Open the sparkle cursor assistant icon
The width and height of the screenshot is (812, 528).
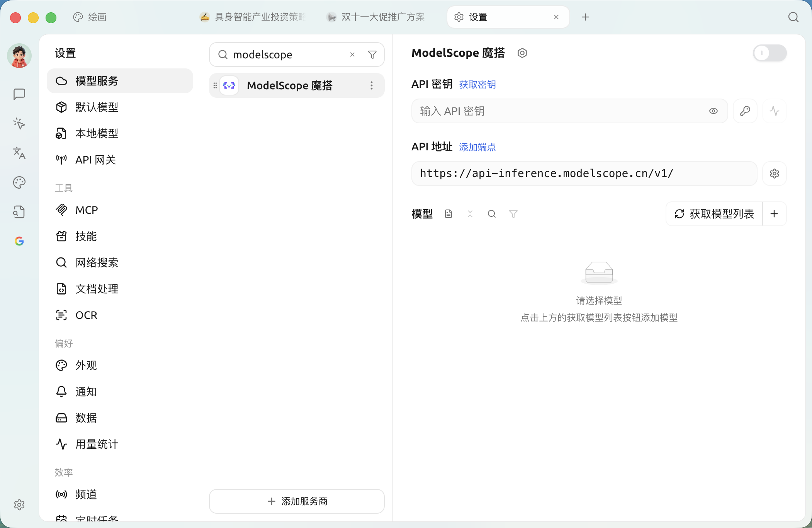[19, 123]
